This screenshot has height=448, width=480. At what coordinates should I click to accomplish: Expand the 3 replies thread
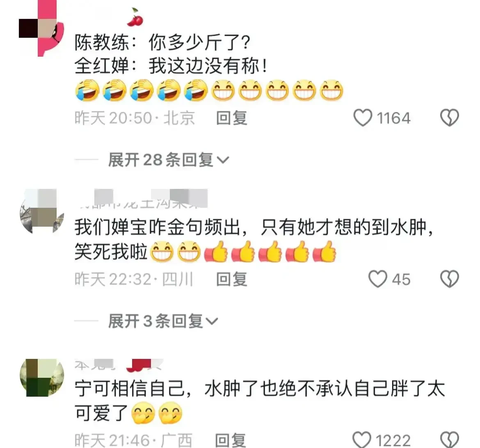click(162, 321)
